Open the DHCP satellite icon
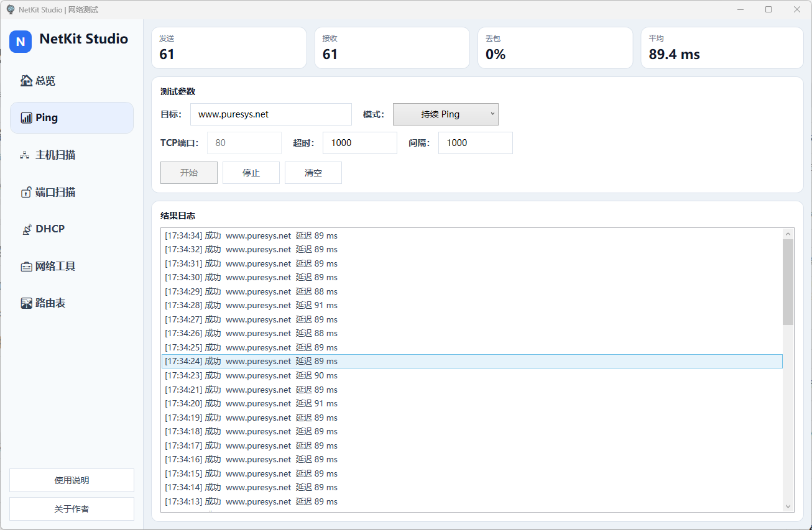The height and width of the screenshot is (530, 812). point(26,229)
